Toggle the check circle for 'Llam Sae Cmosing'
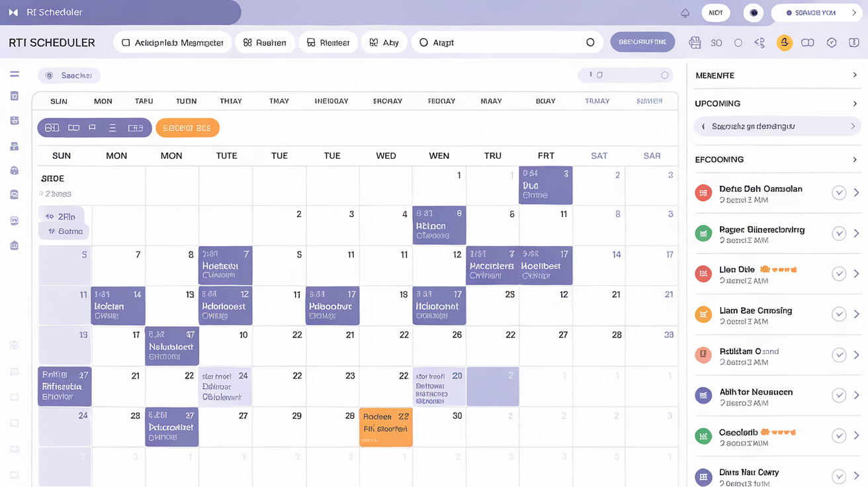868x487 pixels. 839,314
